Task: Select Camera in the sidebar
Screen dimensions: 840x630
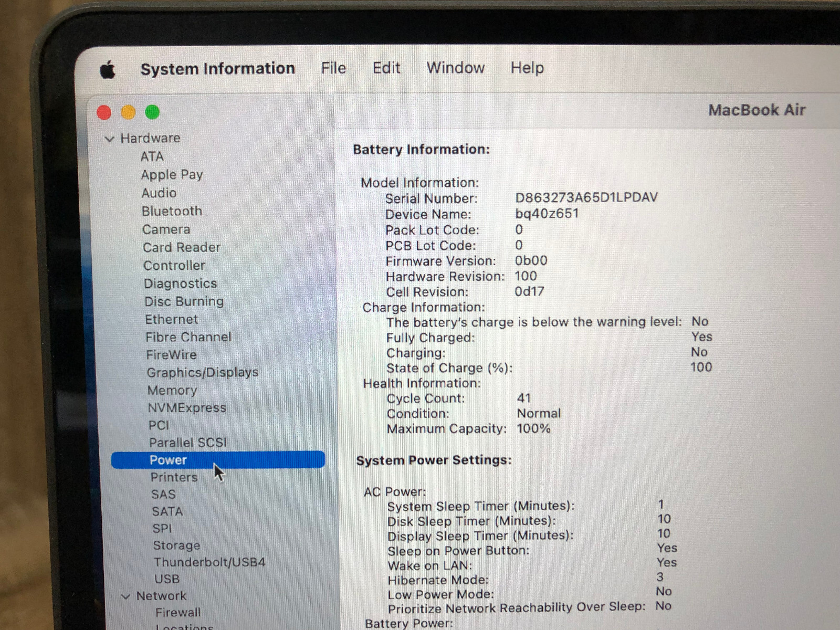Action: [166, 229]
